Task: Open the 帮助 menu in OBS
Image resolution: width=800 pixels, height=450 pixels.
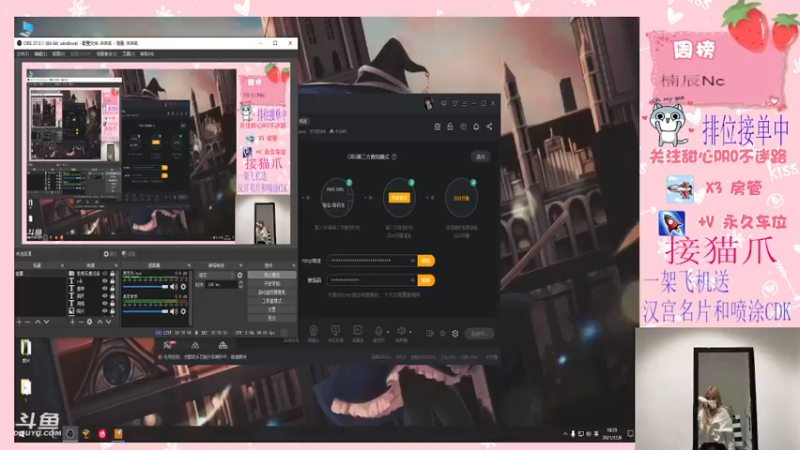Action: 147,54
